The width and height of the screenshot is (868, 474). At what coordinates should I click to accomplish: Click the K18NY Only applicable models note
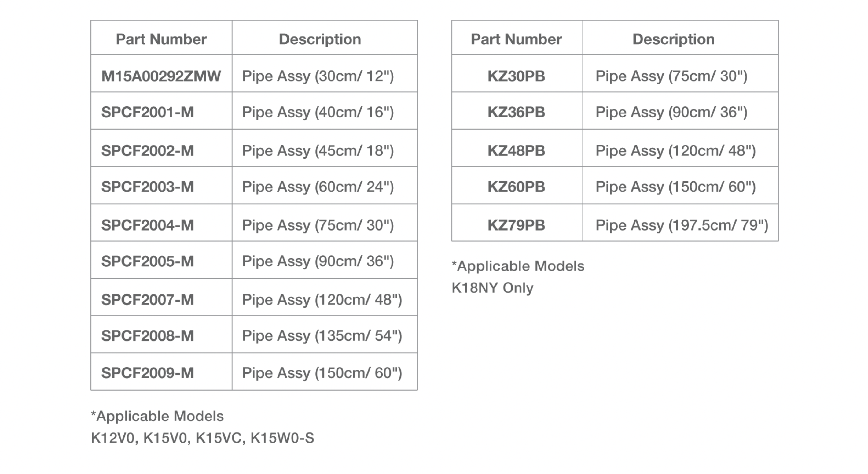492,288
